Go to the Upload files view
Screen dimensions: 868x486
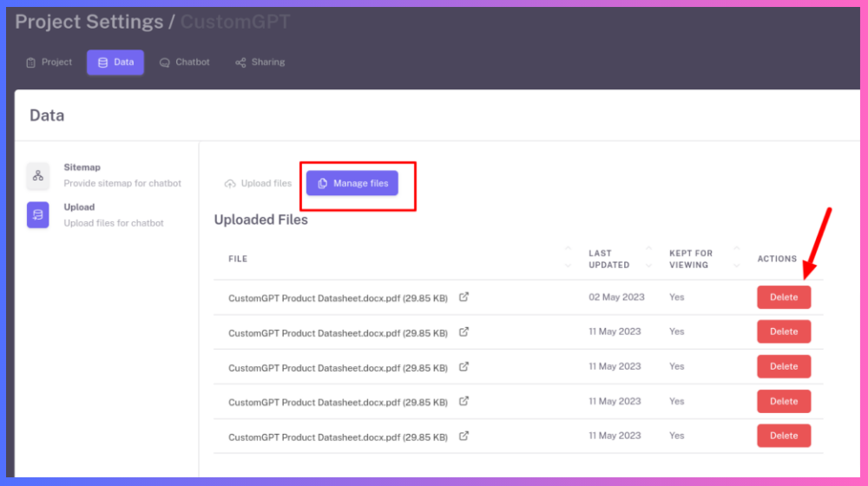coord(258,184)
